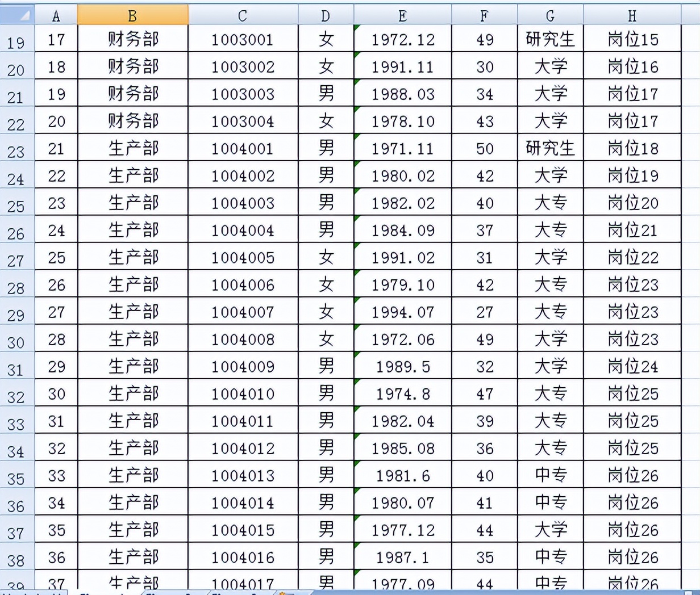Click the 岗位24 cell
Screen dimensions: 700x595
pyautogui.click(x=632, y=366)
